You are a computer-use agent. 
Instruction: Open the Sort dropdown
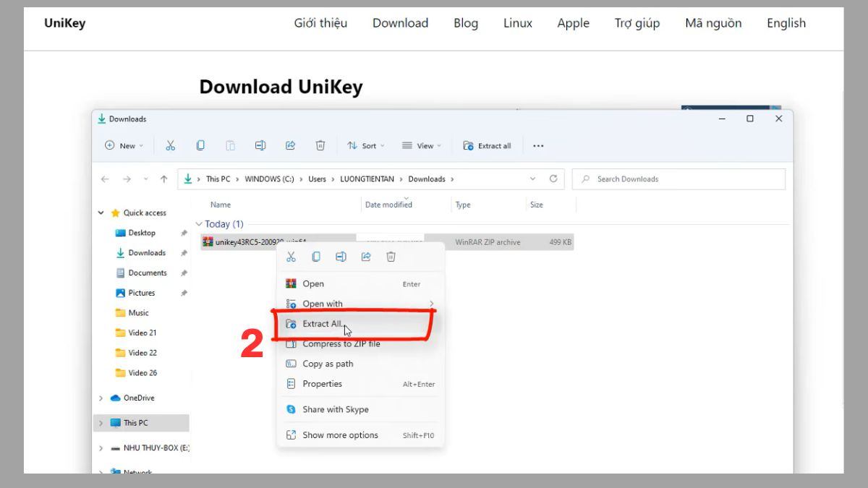click(365, 145)
